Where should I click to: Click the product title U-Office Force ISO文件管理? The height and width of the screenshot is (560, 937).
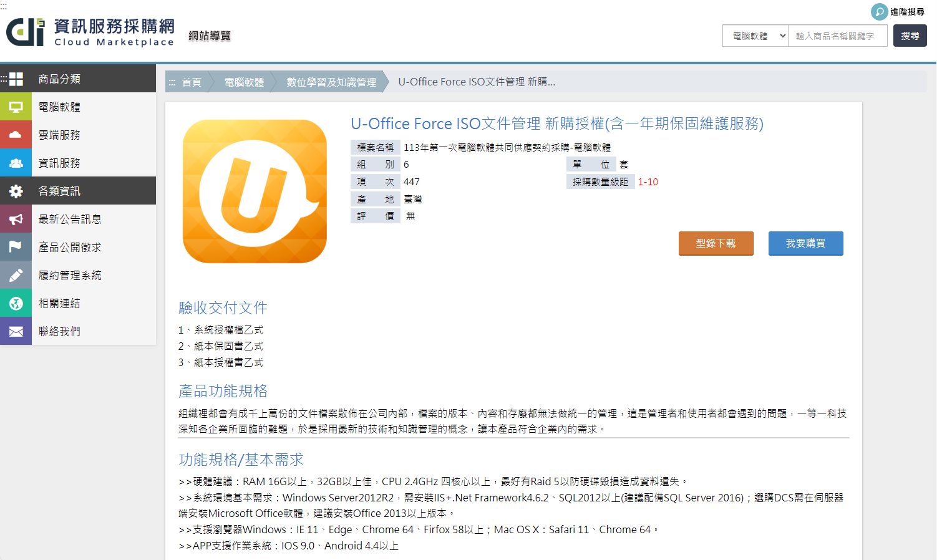[557, 123]
